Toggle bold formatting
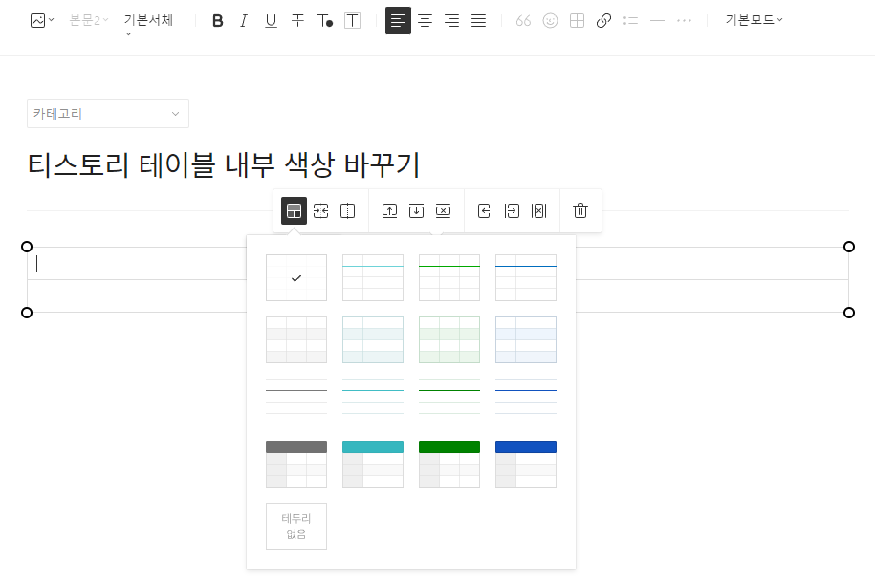The height and width of the screenshot is (588, 875). pos(218,21)
